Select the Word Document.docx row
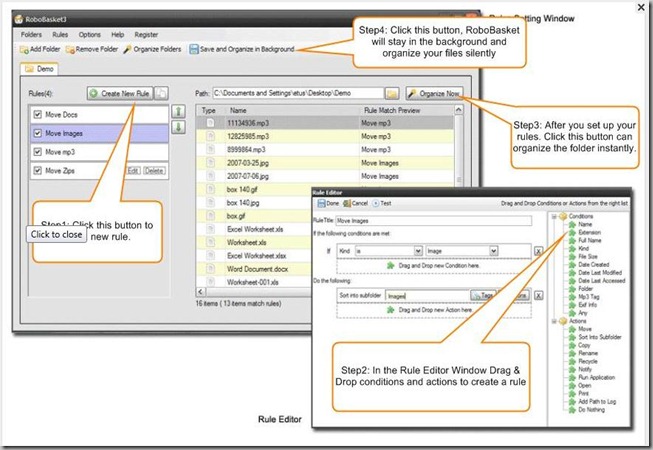Screen dimensions: 653x450 coord(254,269)
